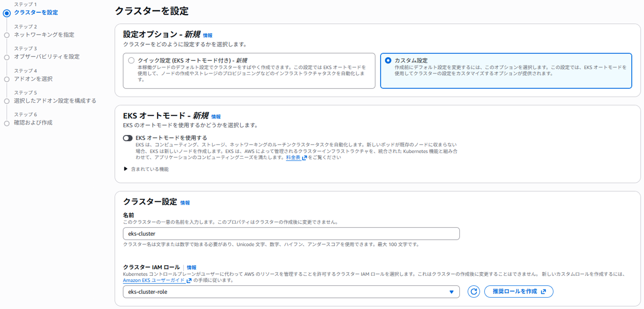
Task: Open the Amazon EKS ユーザーガイド link
Action: click(154, 280)
